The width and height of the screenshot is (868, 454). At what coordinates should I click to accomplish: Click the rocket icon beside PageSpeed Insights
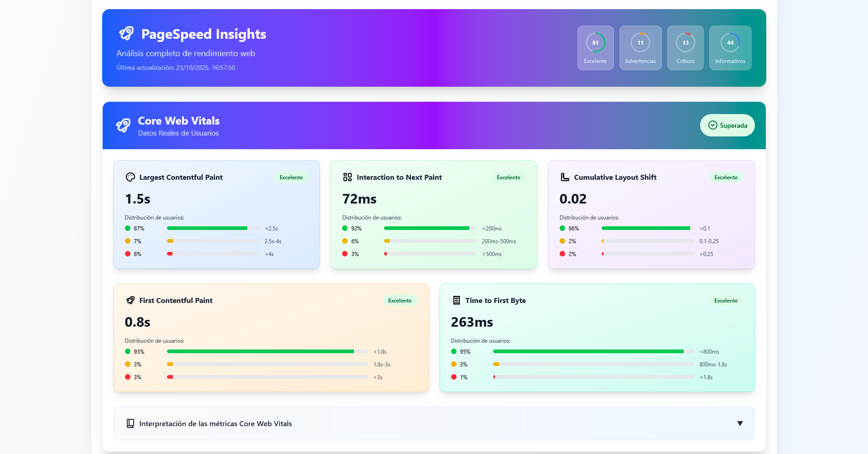tap(126, 33)
